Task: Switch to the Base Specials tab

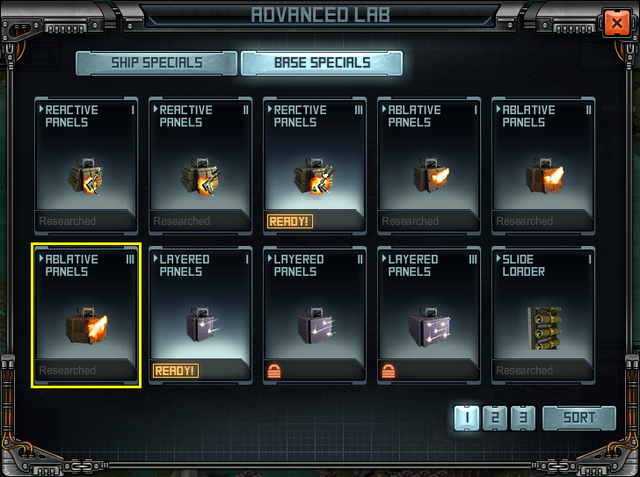Action: coord(322,63)
